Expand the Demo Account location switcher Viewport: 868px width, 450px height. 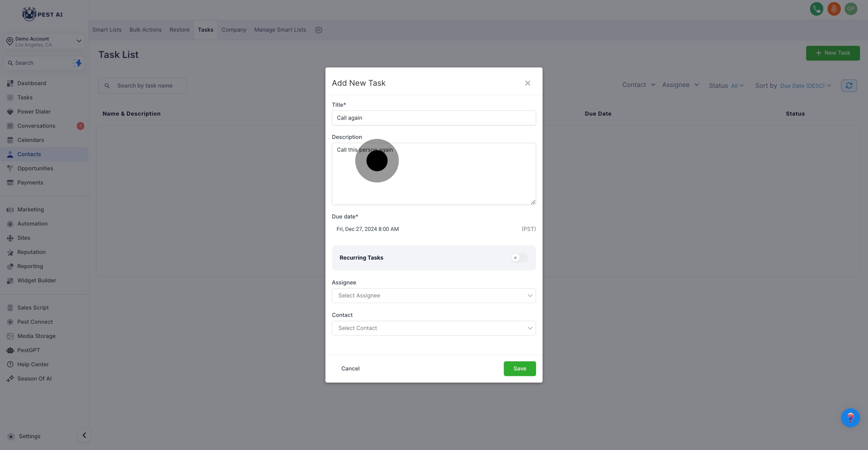pyautogui.click(x=44, y=41)
